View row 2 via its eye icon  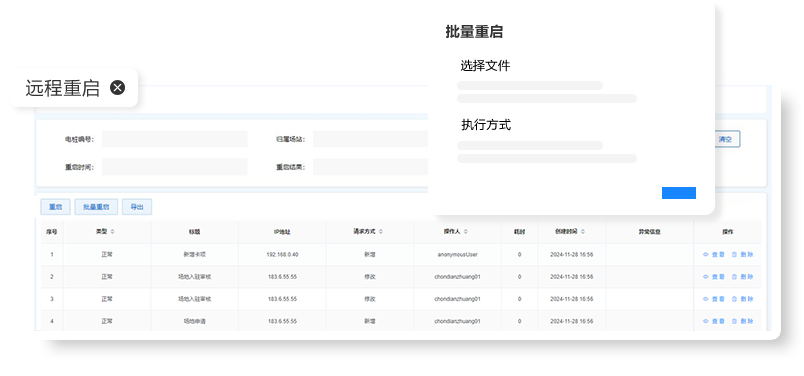[x=706, y=276]
